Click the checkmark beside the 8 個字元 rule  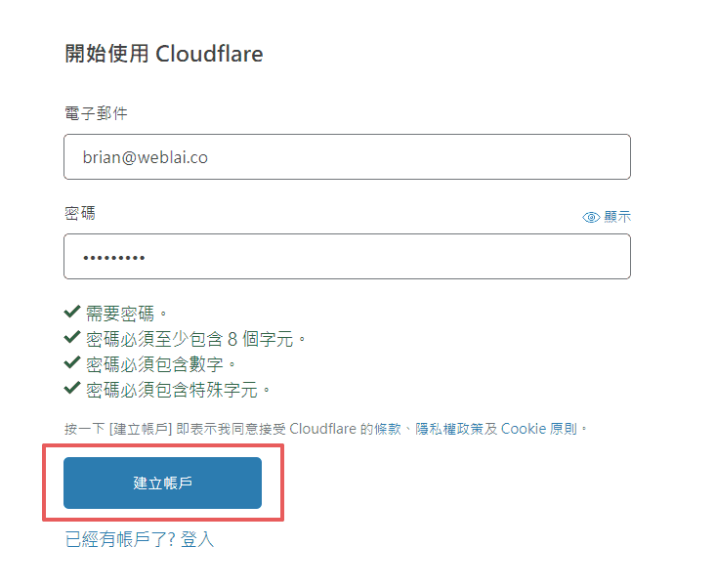click(x=72, y=337)
